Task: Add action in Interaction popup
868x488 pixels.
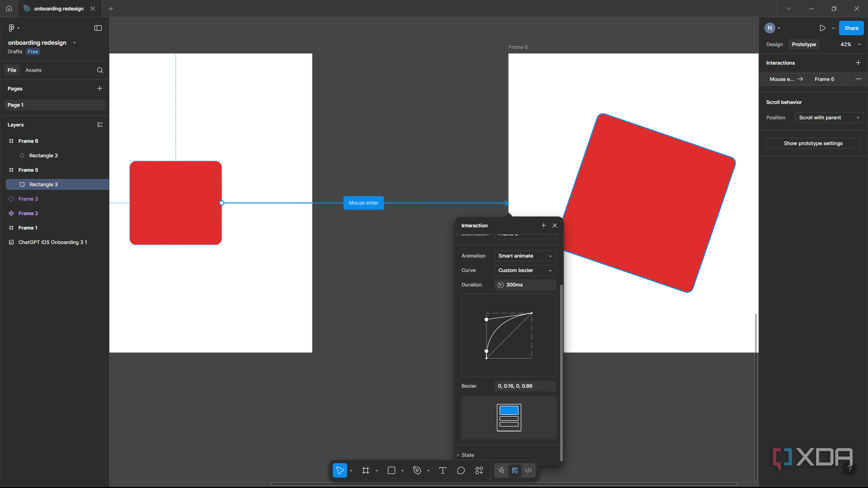Action: pyautogui.click(x=543, y=225)
